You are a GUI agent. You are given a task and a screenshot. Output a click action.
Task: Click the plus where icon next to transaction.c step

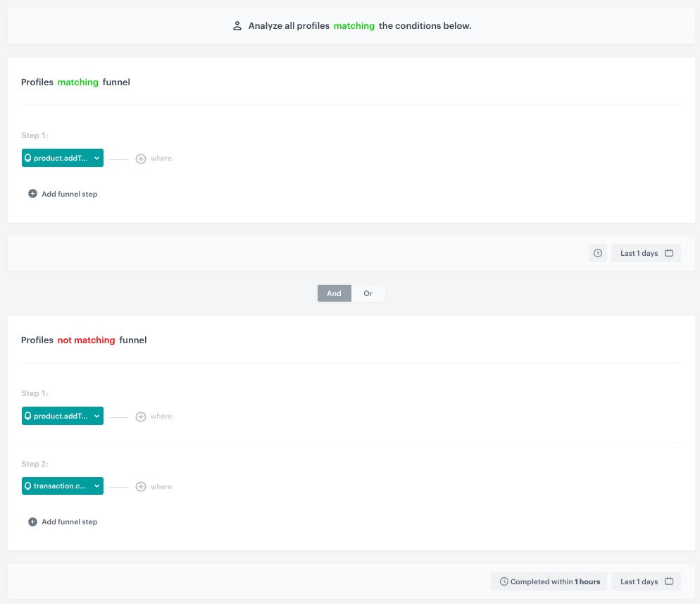tap(141, 486)
